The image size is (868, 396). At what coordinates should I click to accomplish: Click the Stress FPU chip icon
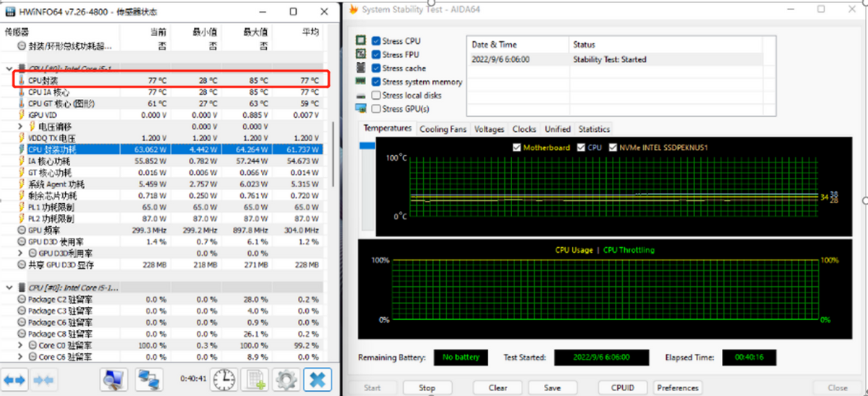pos(361,55)
